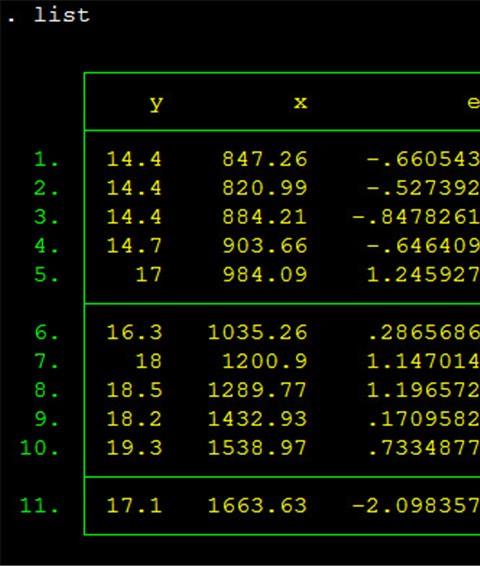Select the x column header
480x566 pixels.
(301, 103)
